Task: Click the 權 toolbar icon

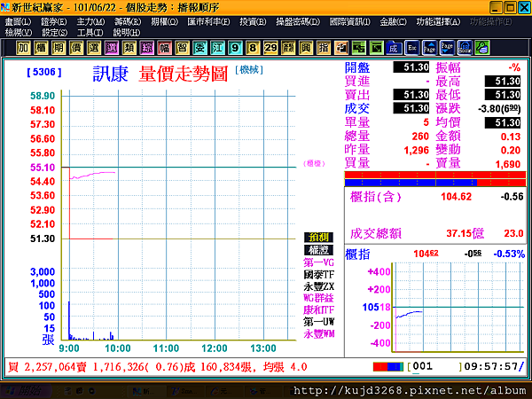Action: coord(39,46)
